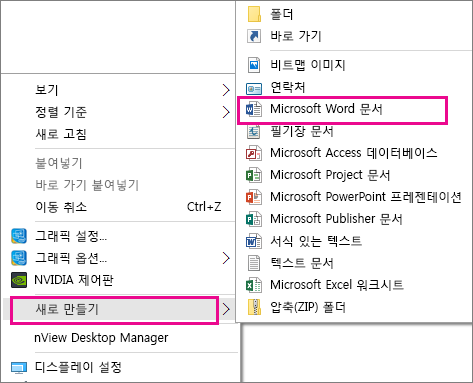Expand the 그래픽 옵션 submenu arrow

226,258
